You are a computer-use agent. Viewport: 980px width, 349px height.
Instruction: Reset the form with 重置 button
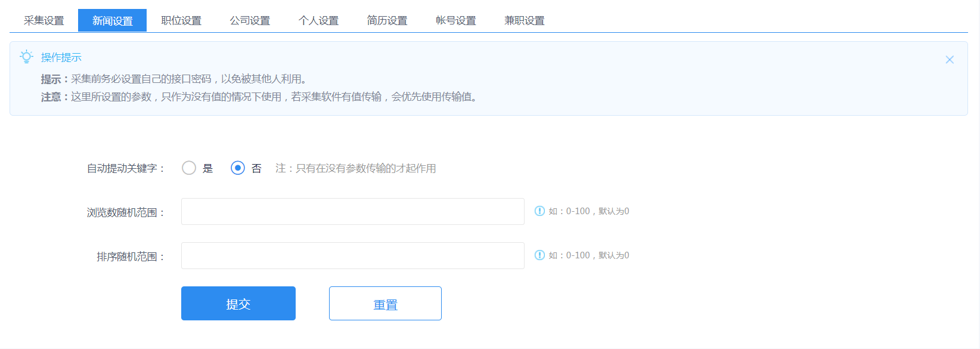pos(385,303)
